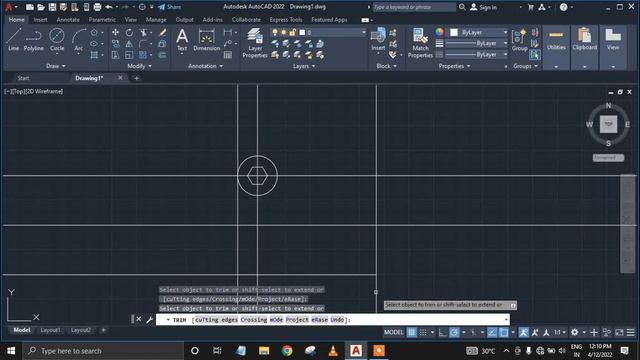Click the white layer color swatch
The image size is (640, 360).
click(302, 32)
